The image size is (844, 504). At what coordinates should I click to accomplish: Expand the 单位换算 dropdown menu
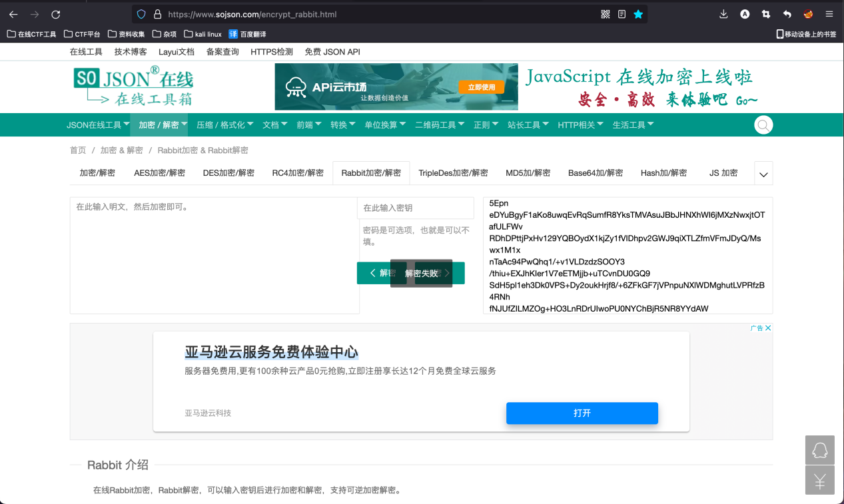pos(385,125)
